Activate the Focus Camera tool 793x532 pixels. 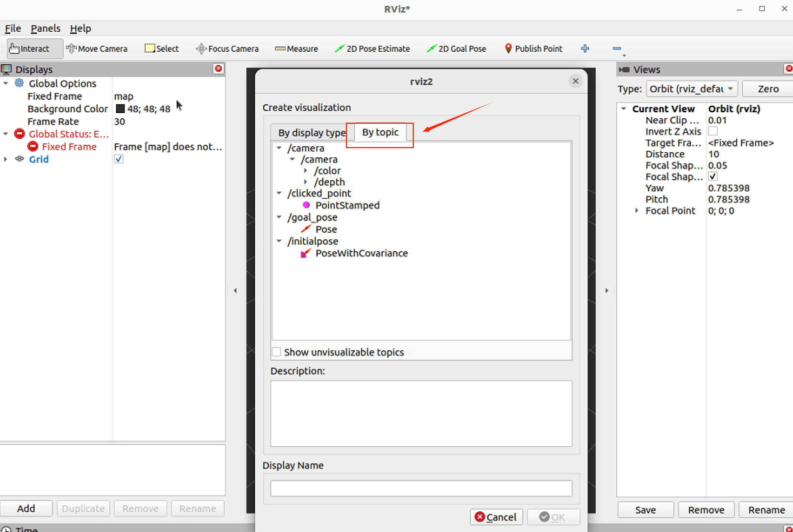point(227,49)
